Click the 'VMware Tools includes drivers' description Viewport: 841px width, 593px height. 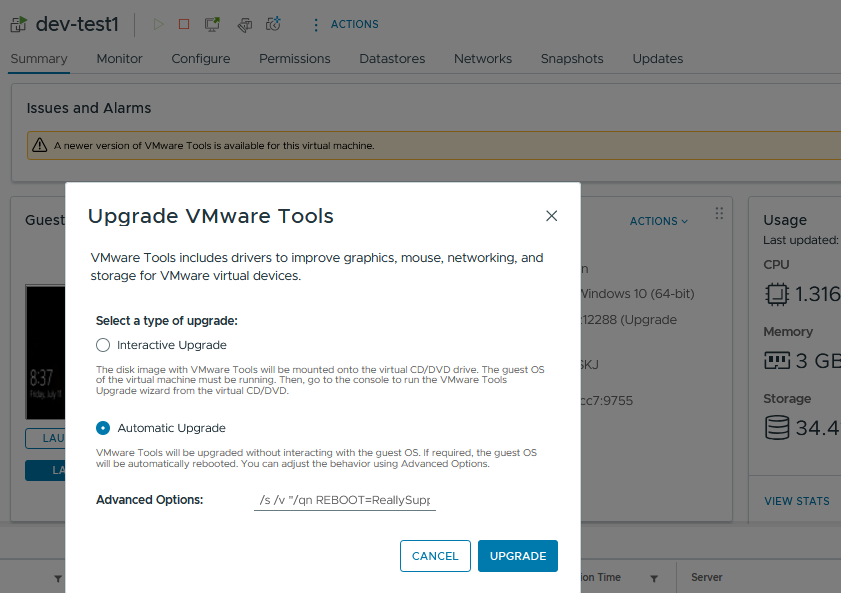(x=317, y=266)
